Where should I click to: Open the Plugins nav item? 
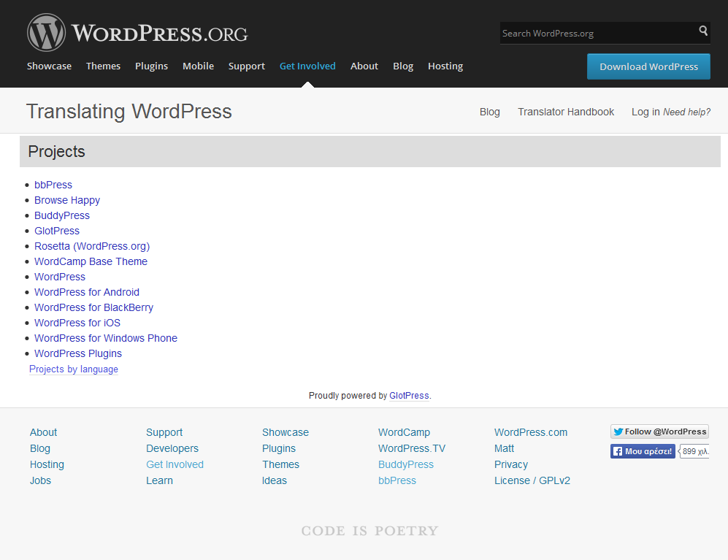click(x=151, y=66)
